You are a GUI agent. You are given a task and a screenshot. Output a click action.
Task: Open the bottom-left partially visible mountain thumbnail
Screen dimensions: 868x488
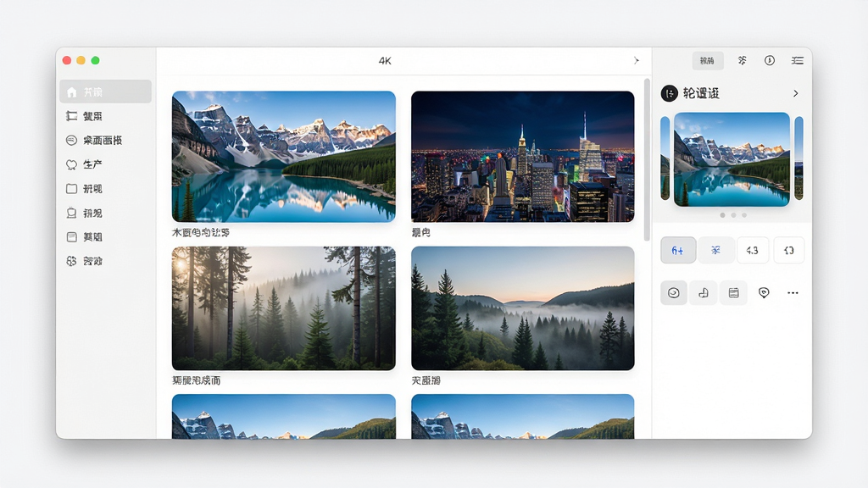(x=284, y=417)
